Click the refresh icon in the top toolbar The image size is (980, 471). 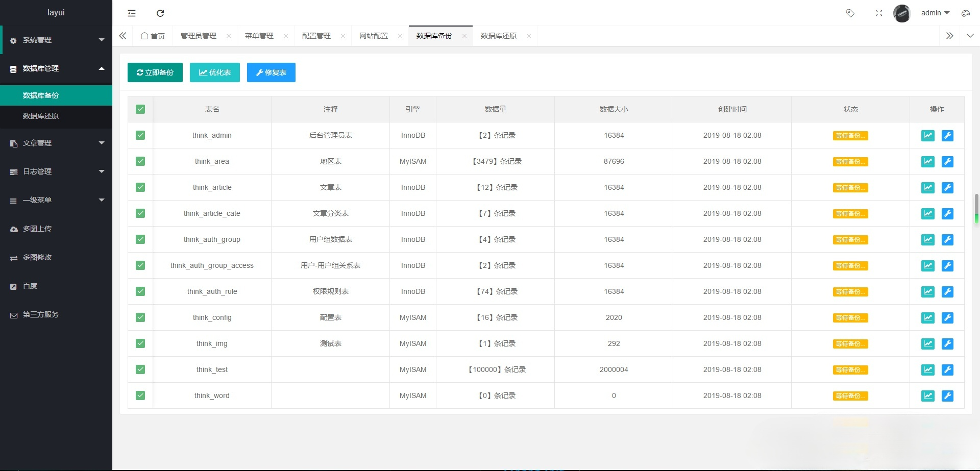[160, 13]
